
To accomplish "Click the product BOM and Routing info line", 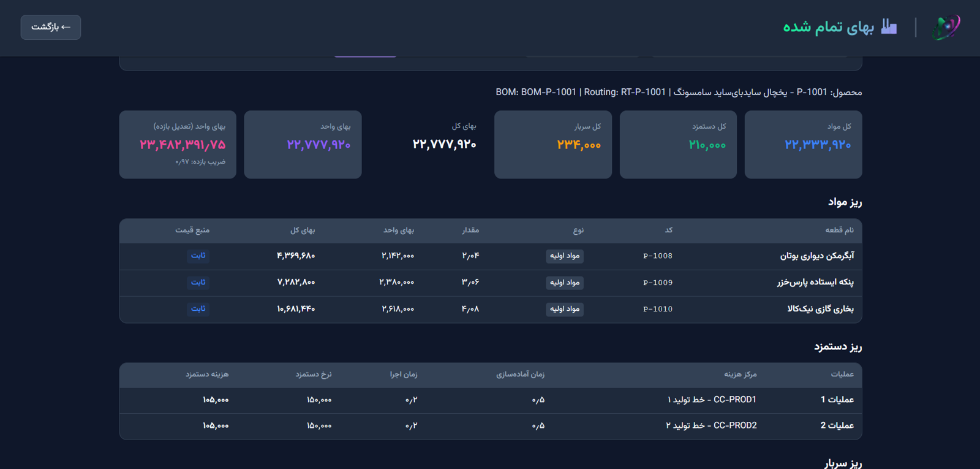I will [x=679, y=93].
